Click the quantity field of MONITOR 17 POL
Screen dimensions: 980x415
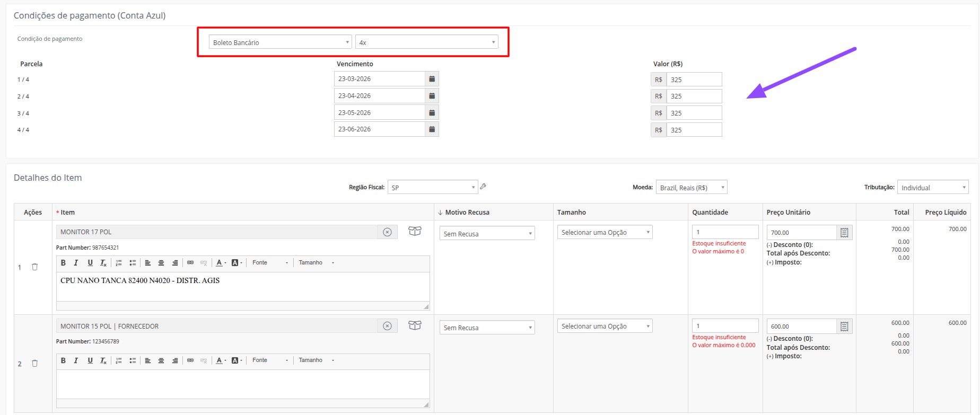point(724,232)
